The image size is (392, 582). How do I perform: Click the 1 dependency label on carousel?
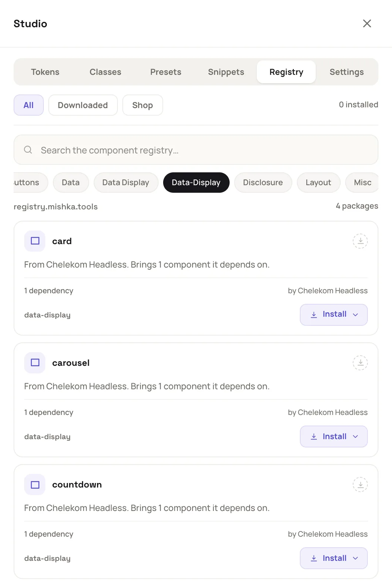[x=49, y=412]
